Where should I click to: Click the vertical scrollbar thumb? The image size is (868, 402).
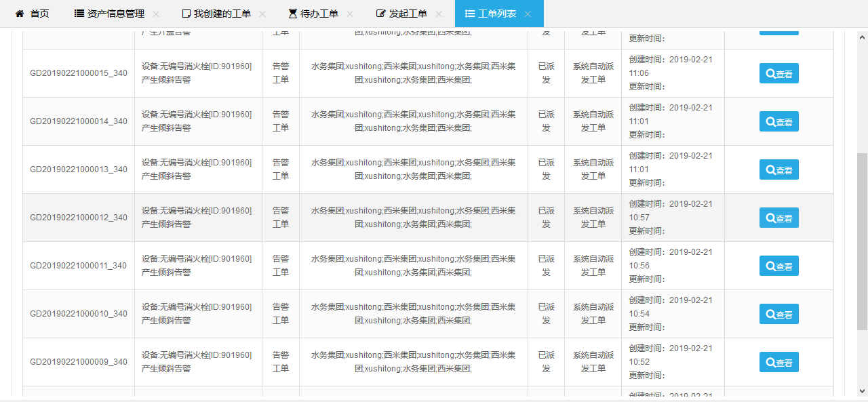(x=862, y=241)
